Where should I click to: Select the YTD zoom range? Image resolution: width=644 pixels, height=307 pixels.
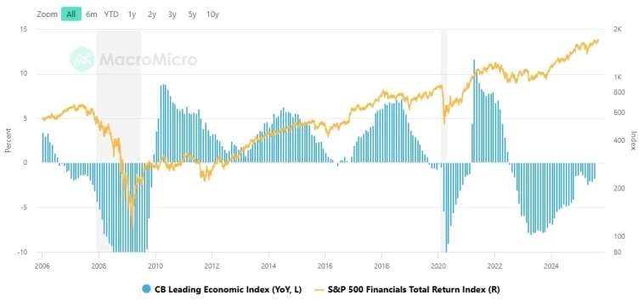coord(111,14)
